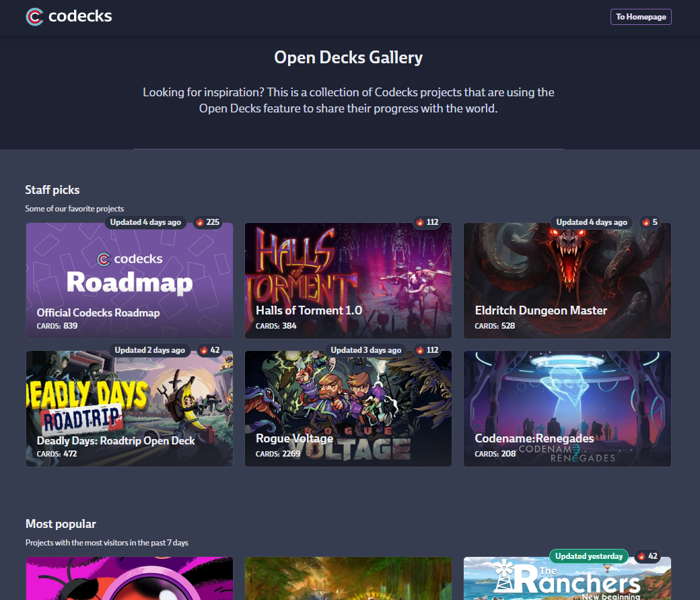Click 'Updated 4 days ago' badge on Eldritch
The height and width of the screenshot is (600, 700).
(x=592, y=222)
